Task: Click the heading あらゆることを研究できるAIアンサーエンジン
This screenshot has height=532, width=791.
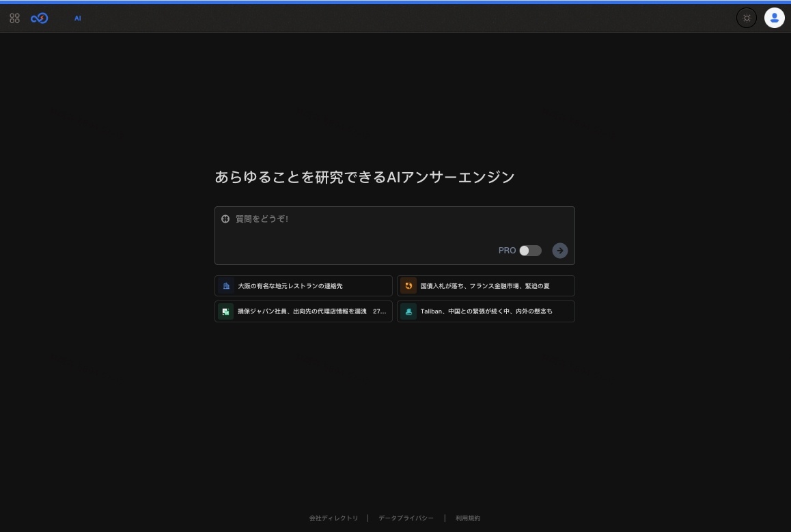Action: (365, 177)
